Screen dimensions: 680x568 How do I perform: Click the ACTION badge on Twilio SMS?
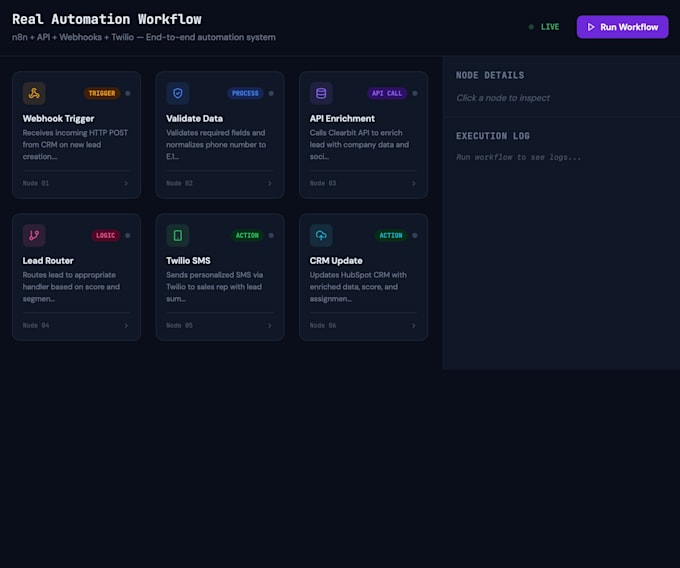(x=247, y=235)
